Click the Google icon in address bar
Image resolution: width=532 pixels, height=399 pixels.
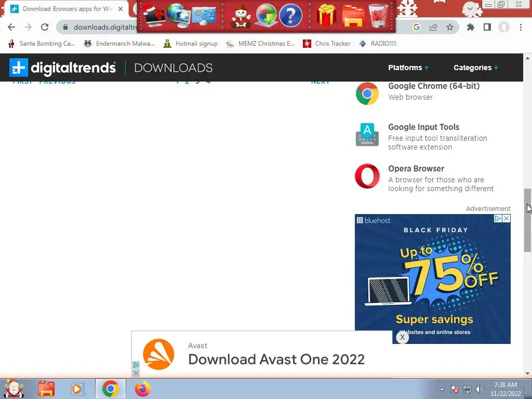[x=417, y=27]
